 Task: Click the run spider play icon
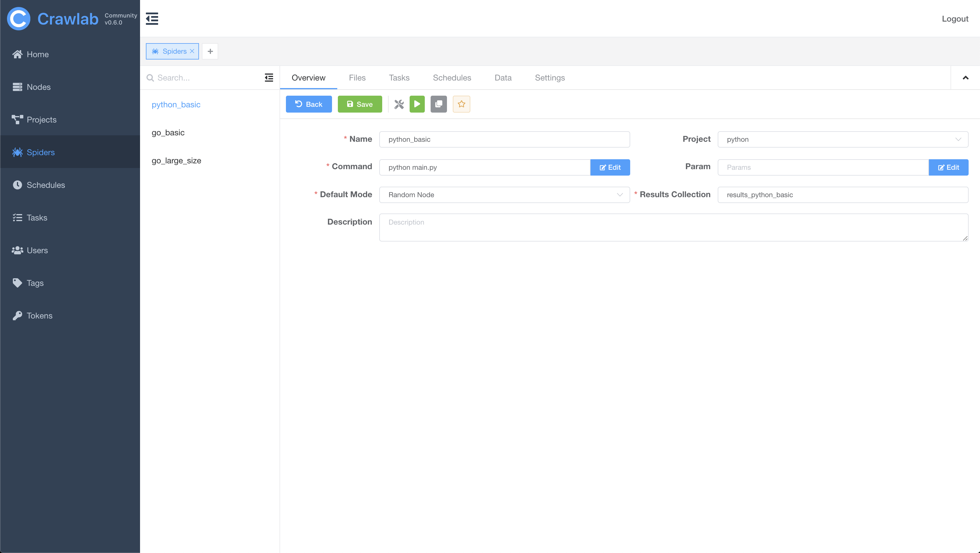[x=417, y=104]
